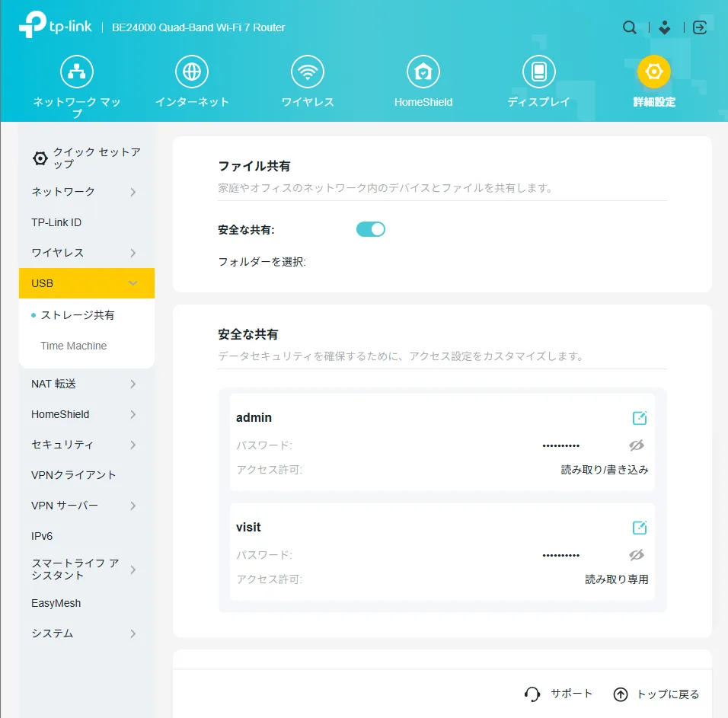Expand the ワイヤレス sidebar chevron

(x=133, y=253)
